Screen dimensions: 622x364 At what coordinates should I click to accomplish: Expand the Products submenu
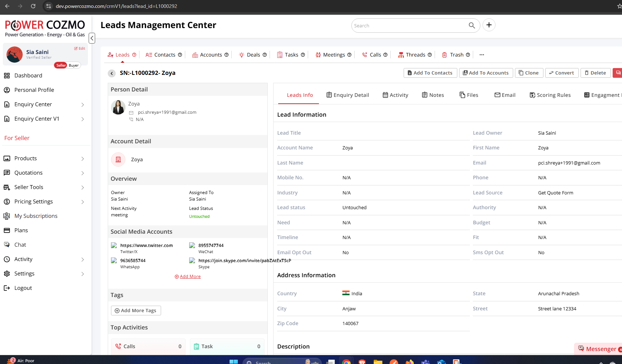coord(83,159)
